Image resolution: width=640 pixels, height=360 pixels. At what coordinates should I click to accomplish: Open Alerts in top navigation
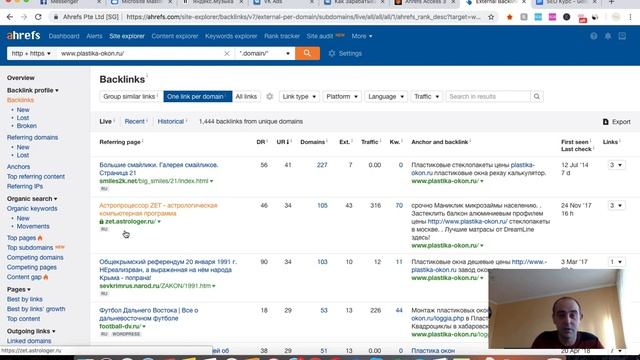pos(94,36)
